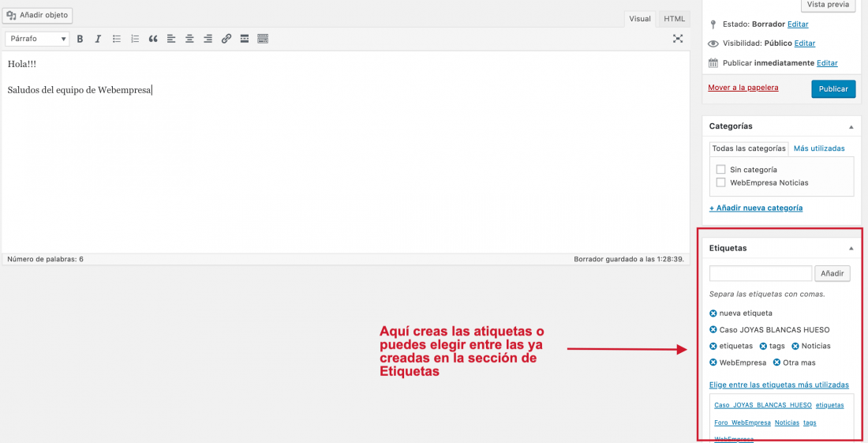The height and width of the screenshot is (443, 868).
Task: Remove the 'WebEmpresa' tag
Action: (x=713, y=362)
